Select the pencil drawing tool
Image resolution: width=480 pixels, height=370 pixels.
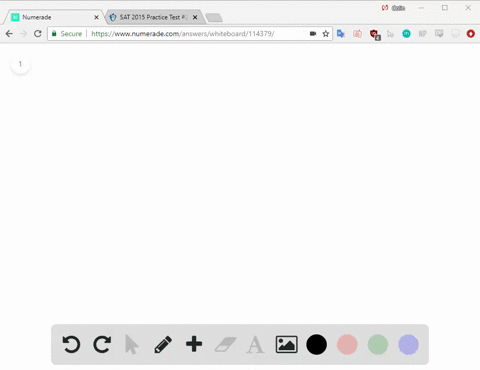pyautogui.click(x=163, y=344)
